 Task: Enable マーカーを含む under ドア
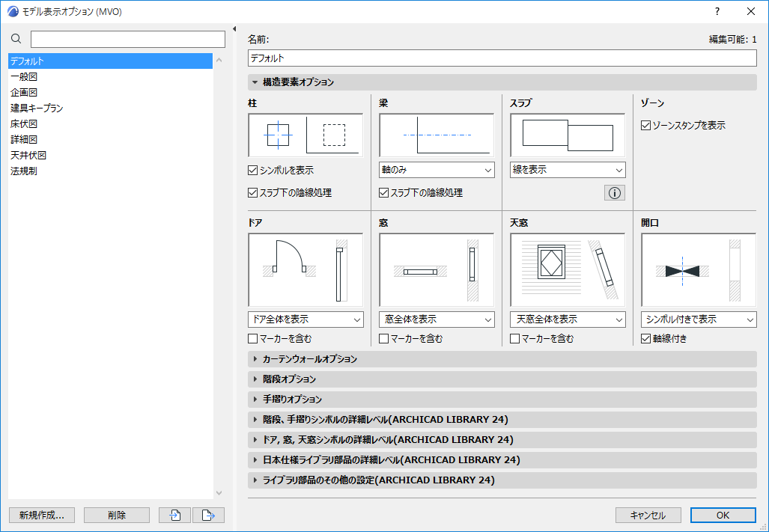pos(253,338)
